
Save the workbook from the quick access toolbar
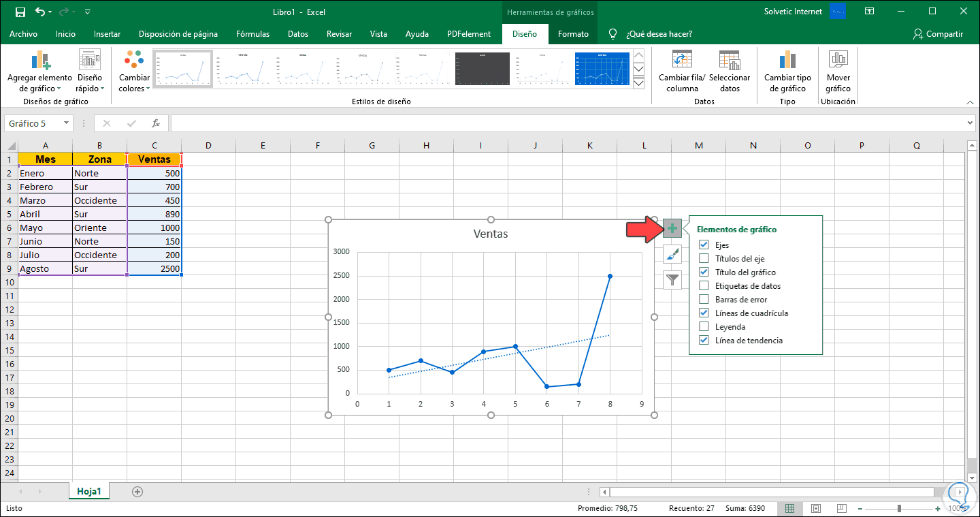point(20,12)
